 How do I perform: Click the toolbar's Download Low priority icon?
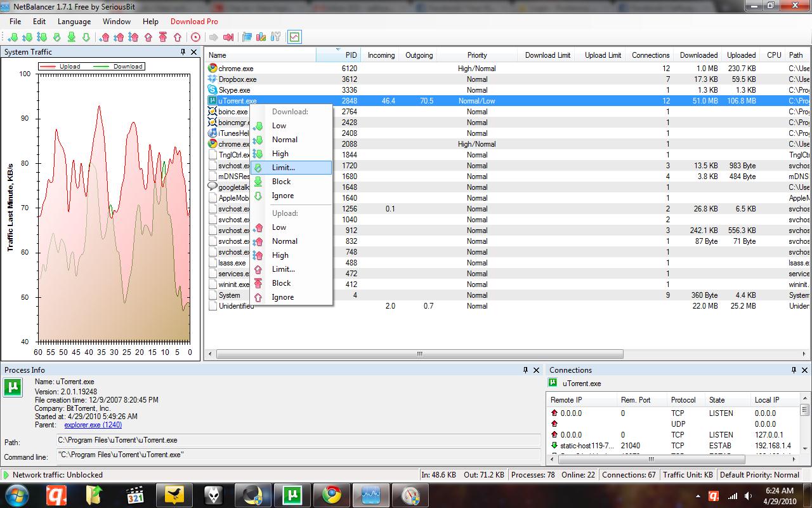(13, 37)
